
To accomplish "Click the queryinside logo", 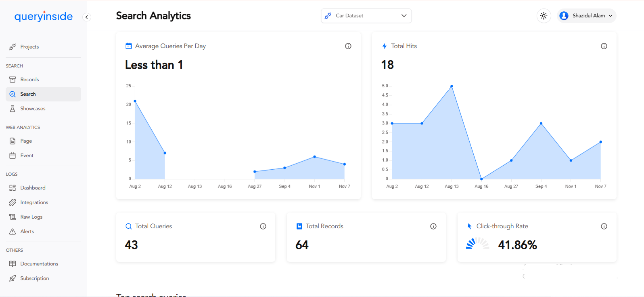I will (44, 16).
